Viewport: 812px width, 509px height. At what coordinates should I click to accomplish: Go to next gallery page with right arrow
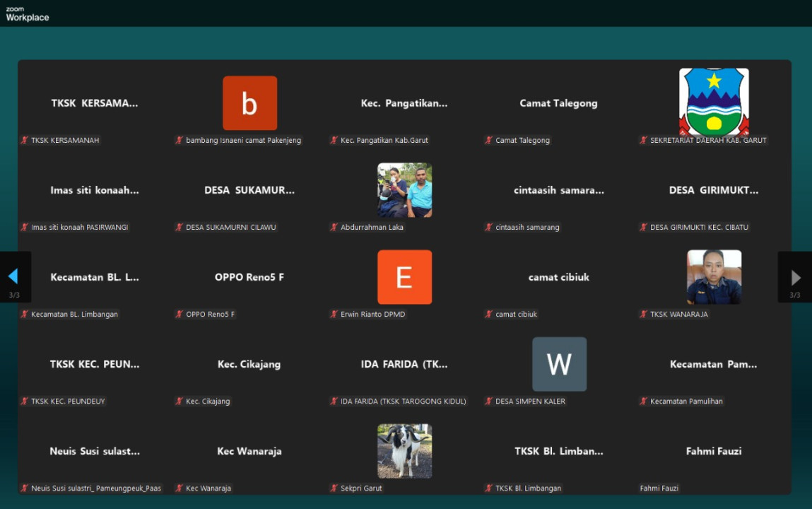tap(796, 277)
